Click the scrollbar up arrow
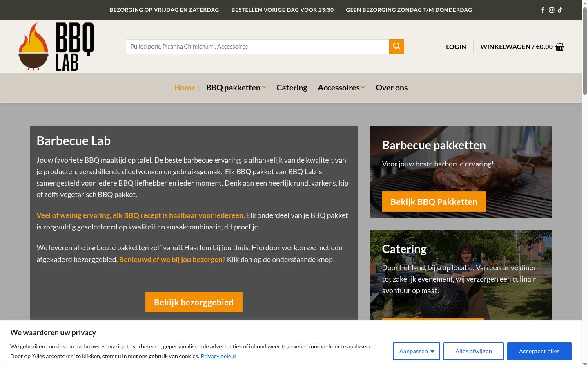588x368 pixels. [x=585, y=3]
